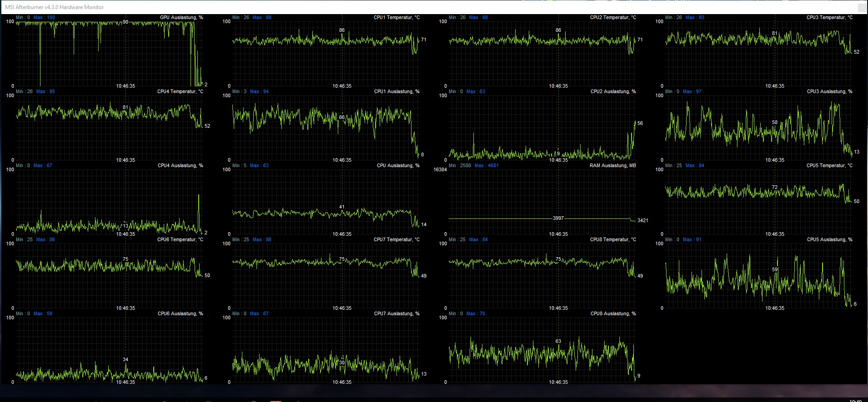Click the CPU6 Auslastung graph line
868x402 pixels.
pos(109,372)
